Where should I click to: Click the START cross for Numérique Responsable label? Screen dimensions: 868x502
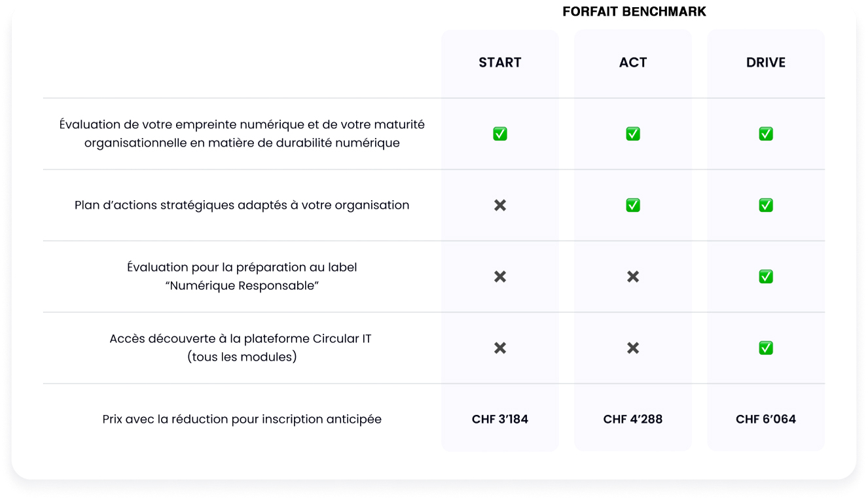tap(500, 277)
